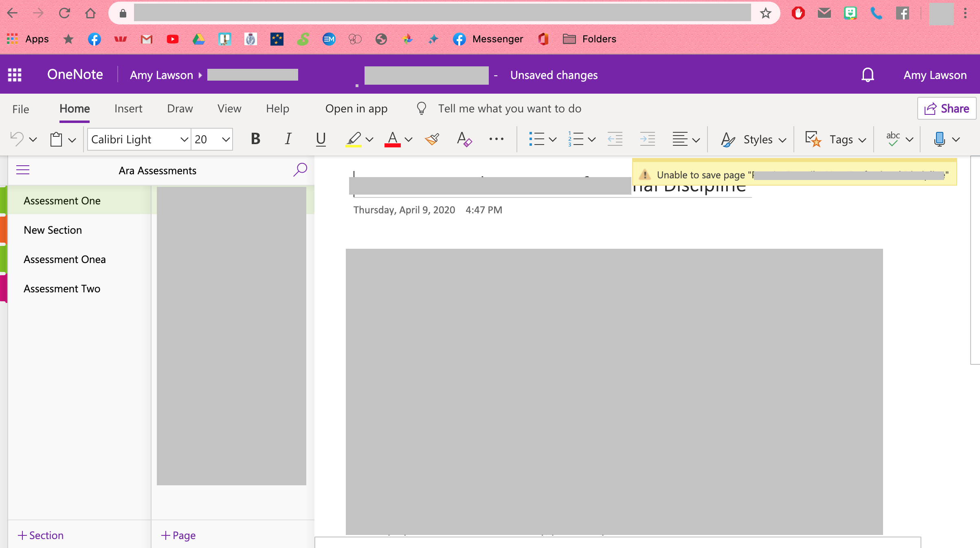Click the Decrease Indent icon
This screenshot has width=980, height=548.
[x=615, y=139]
